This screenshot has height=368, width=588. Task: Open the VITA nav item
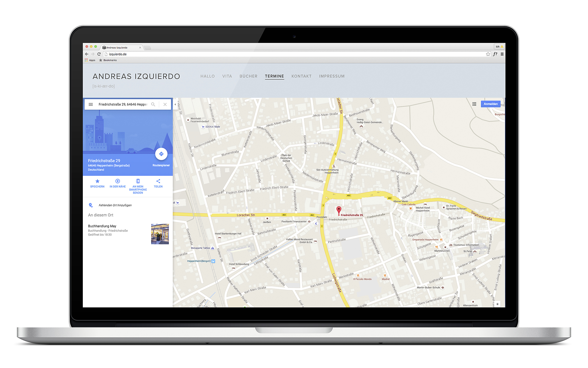[x=227, y=76]
